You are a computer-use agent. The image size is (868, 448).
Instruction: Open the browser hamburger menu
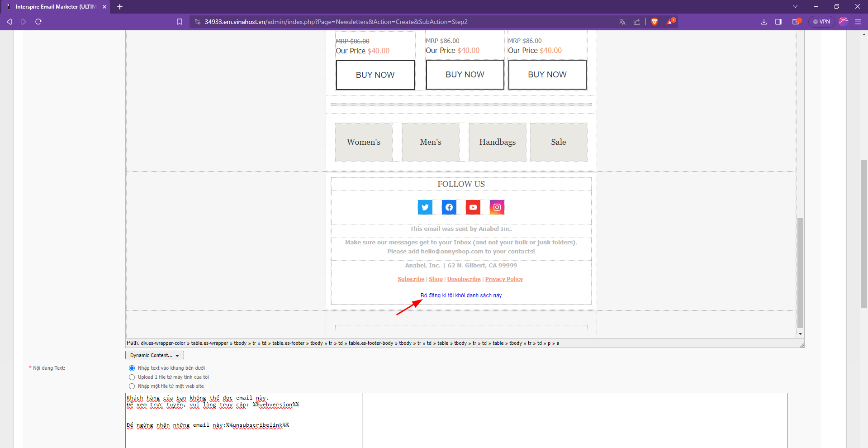pos(858,22)
